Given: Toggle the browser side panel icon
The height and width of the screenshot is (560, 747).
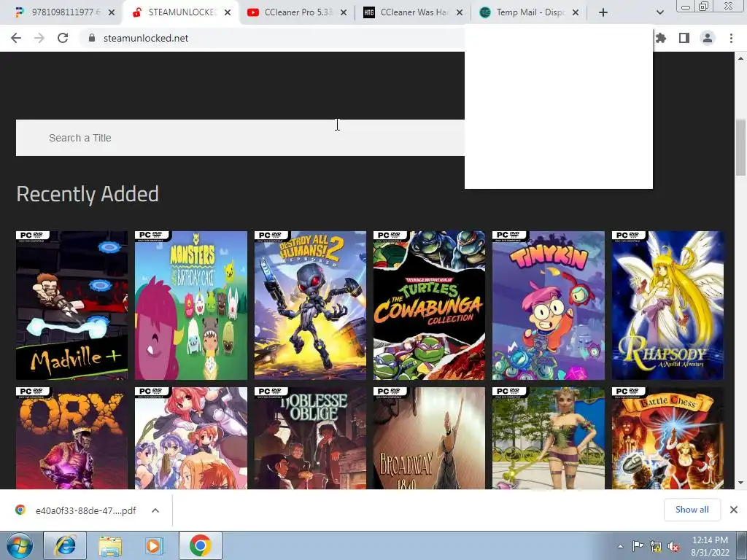Looking at the screenshot, I should (684, 38).
